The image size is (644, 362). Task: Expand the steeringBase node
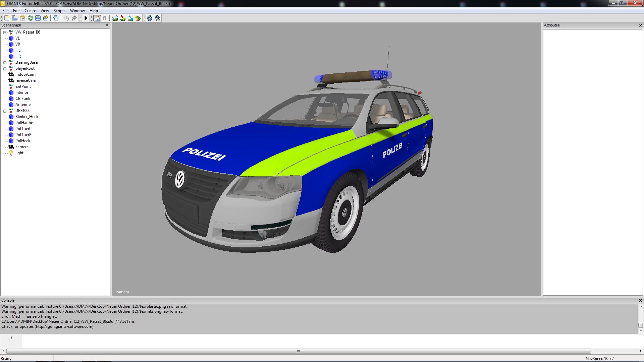point(5,63)
